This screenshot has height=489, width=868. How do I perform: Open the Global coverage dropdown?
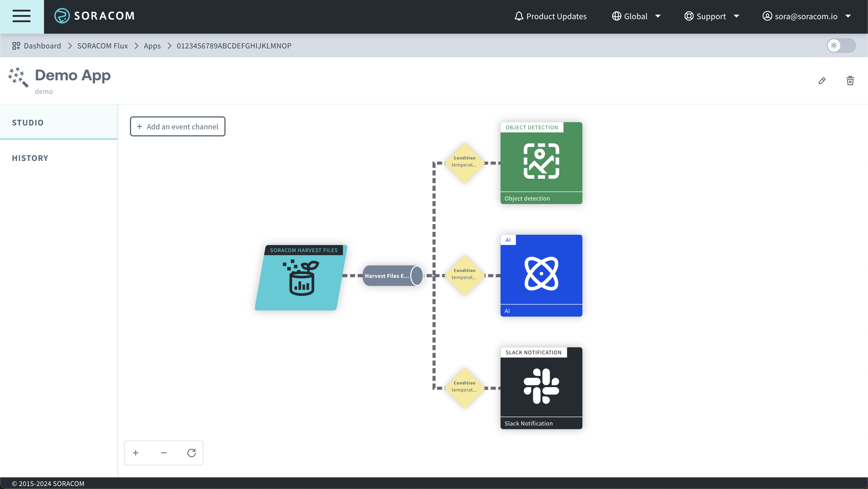(636, 16)
